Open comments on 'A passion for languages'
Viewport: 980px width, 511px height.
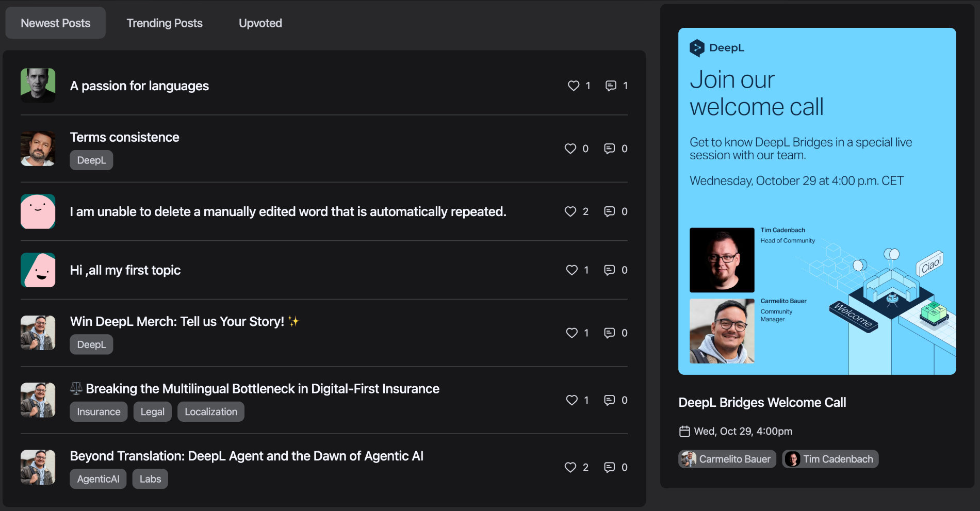pyautogui.click(x=611, y=86)
